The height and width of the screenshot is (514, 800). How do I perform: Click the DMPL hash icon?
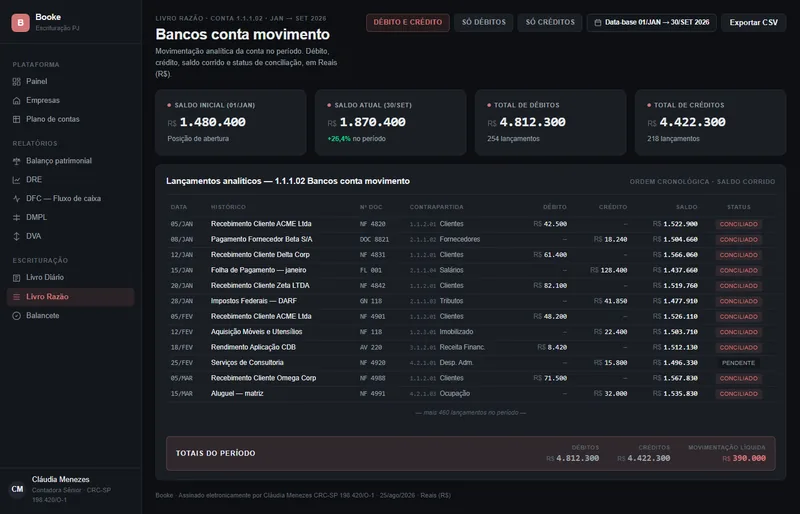pyautogui.click(x=16, y=217)
